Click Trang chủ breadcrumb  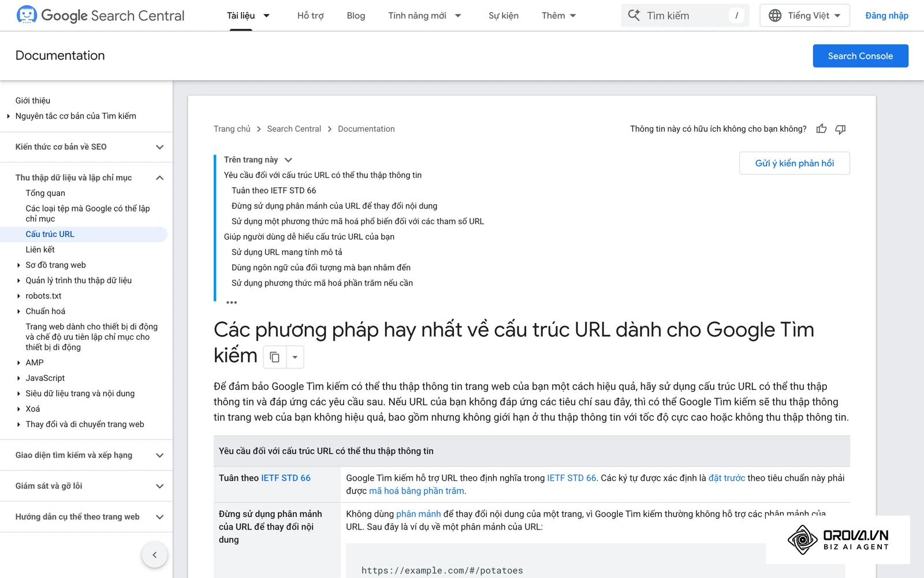tap(232, 129)
